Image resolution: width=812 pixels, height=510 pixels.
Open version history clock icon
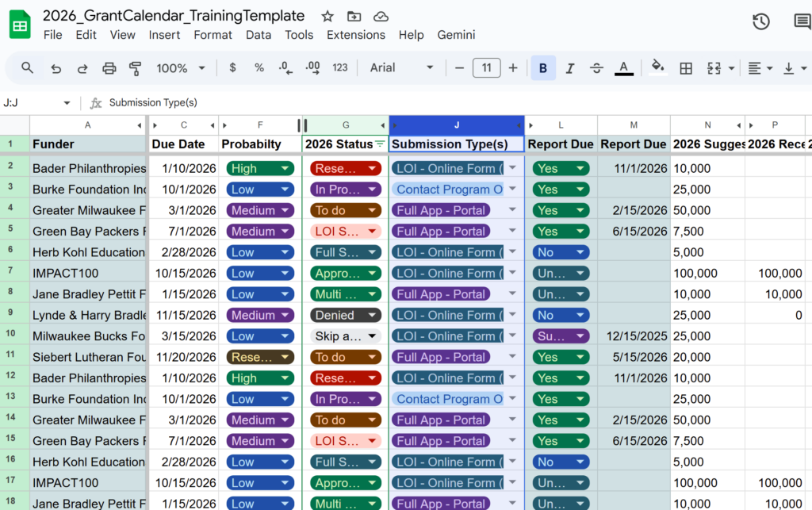760,21
